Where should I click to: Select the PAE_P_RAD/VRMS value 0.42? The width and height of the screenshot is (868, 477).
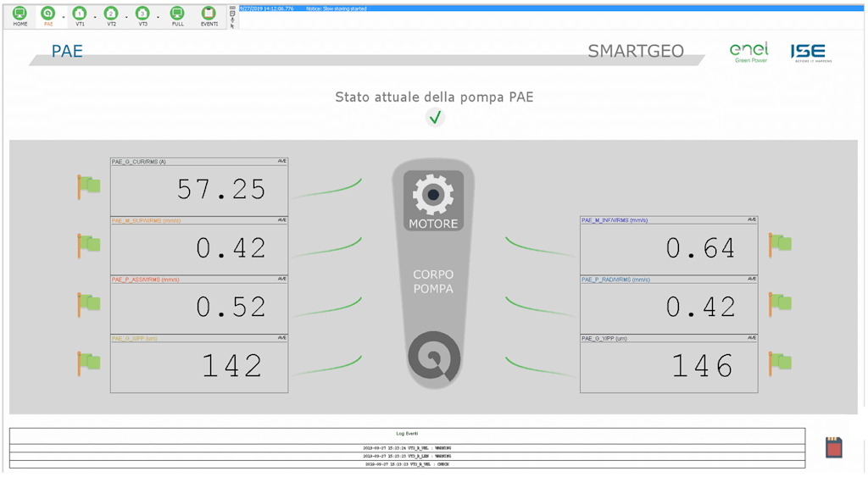(701, 307)
